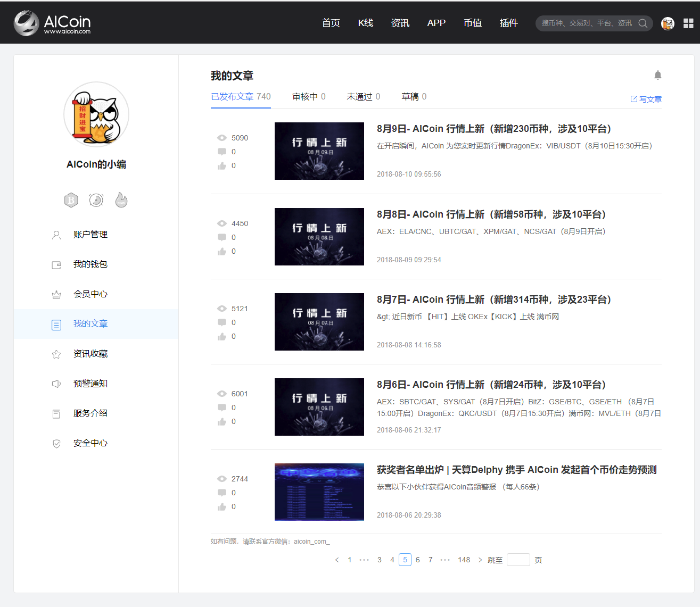This screenshot has height=607, width=700.
Task: Expand ellipsis before page 3
Action: coord(364,559)
